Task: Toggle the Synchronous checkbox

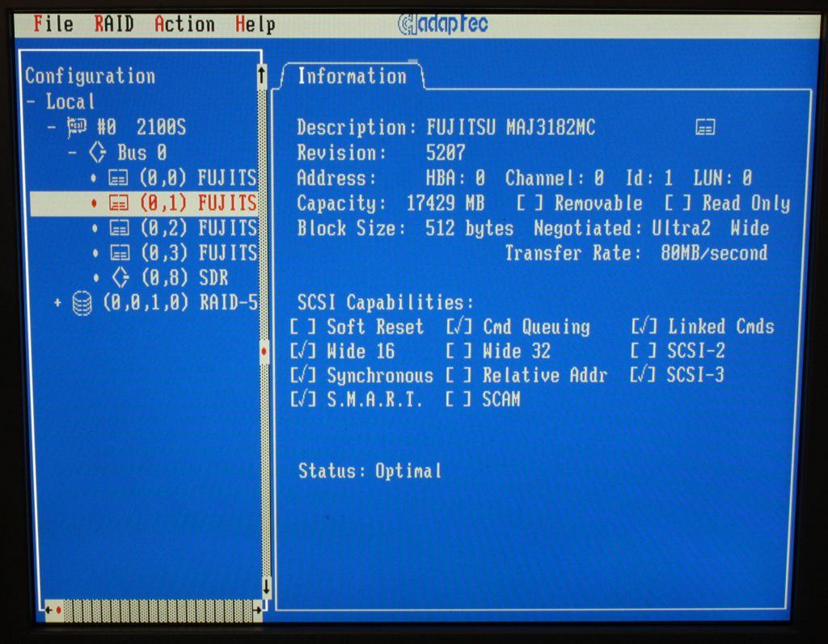Action: 303,375
